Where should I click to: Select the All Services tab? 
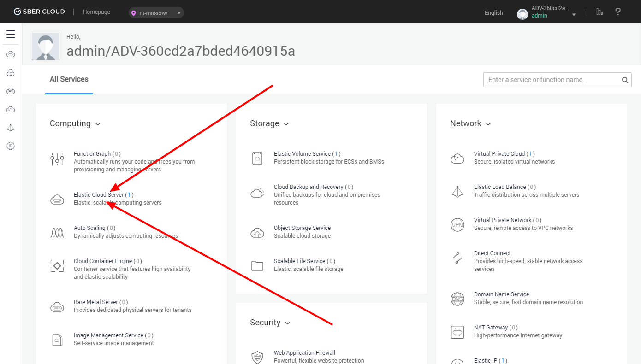click(x=69, y=79)
